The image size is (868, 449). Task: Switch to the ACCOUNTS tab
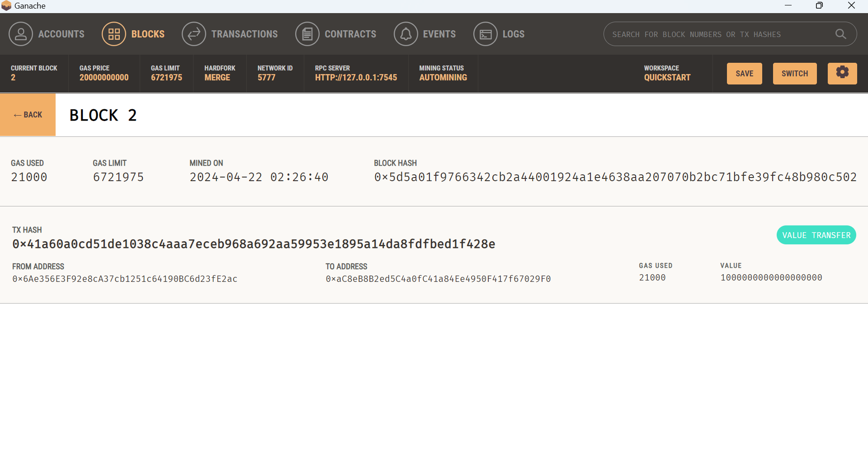coord(61,34)
